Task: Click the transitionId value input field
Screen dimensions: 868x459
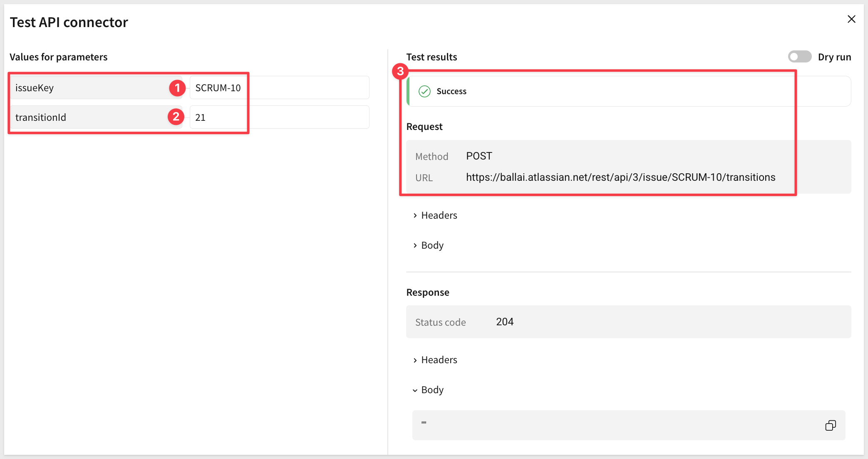Action: pos(279,117)
